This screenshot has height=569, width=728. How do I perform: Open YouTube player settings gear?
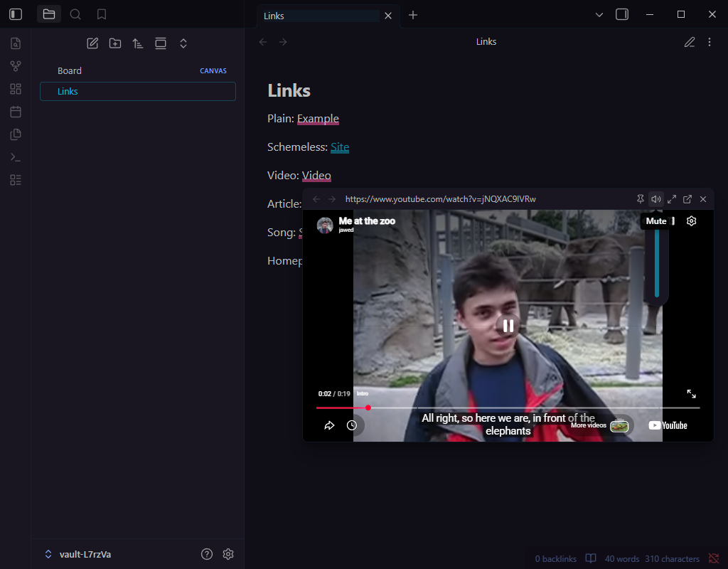pyautogui.click(x=691, y=221)
